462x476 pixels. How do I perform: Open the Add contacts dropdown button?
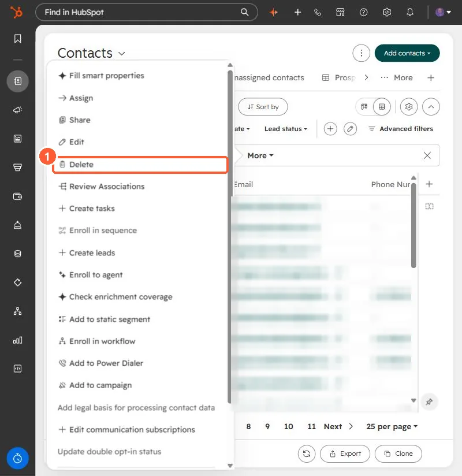[x=407, y=53]
